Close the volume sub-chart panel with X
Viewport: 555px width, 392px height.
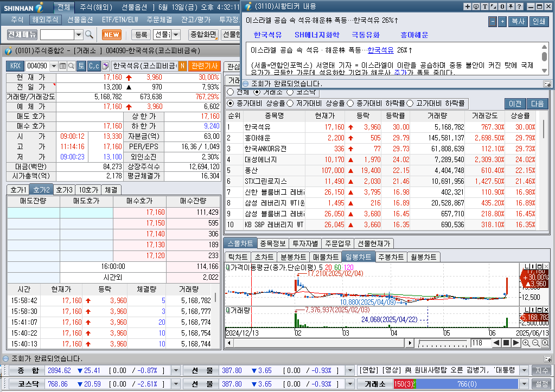pyautogui.click(x=546, y=310)
